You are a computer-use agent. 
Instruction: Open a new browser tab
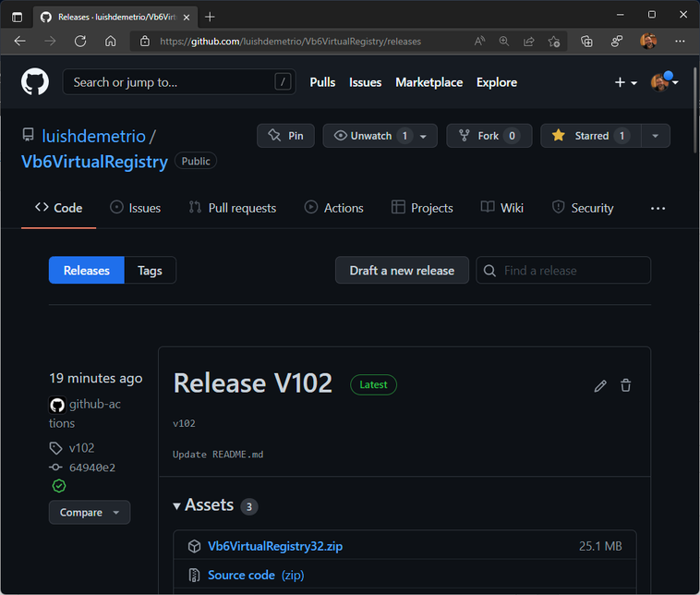tap(210, 17)
